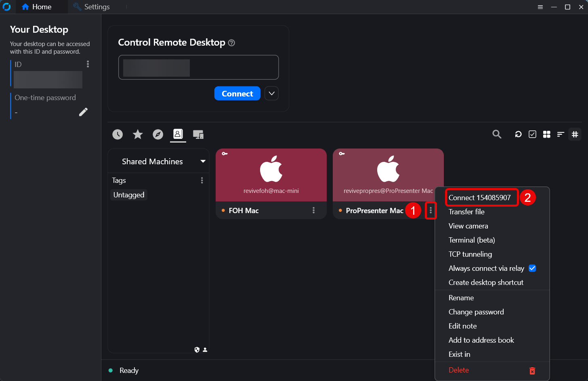The image size is (588, 381).
Task: Select the Untagged tag
Action: 129,195
